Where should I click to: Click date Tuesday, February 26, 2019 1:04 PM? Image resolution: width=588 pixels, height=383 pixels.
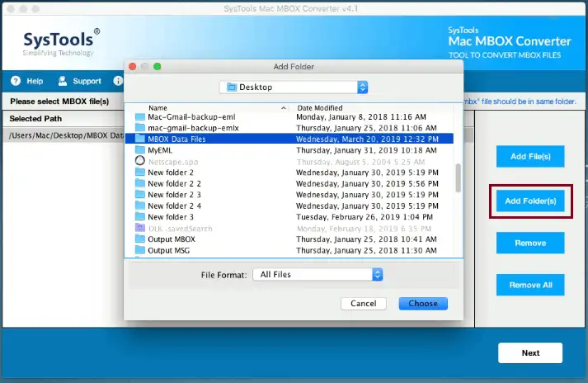(365, 216)
